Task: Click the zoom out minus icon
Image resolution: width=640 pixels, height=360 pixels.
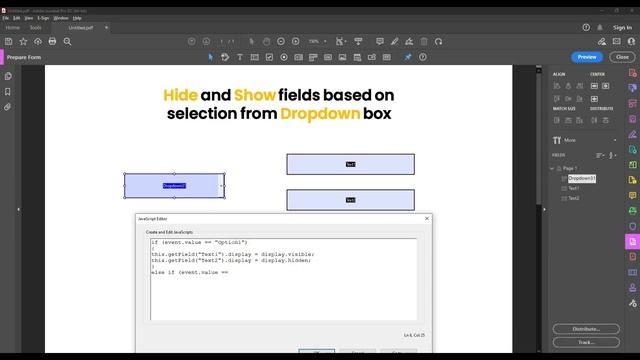Action: 281,41
